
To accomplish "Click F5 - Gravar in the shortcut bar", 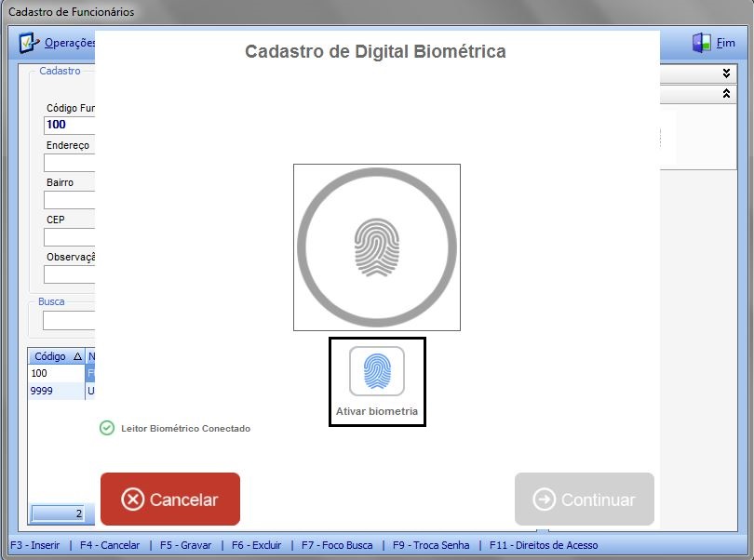I will click(185, 545).
